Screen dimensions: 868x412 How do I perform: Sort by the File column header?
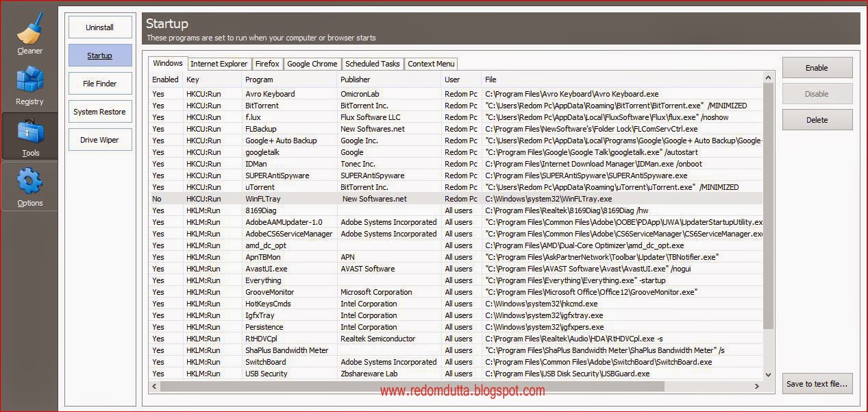click(x=622, y=80)
